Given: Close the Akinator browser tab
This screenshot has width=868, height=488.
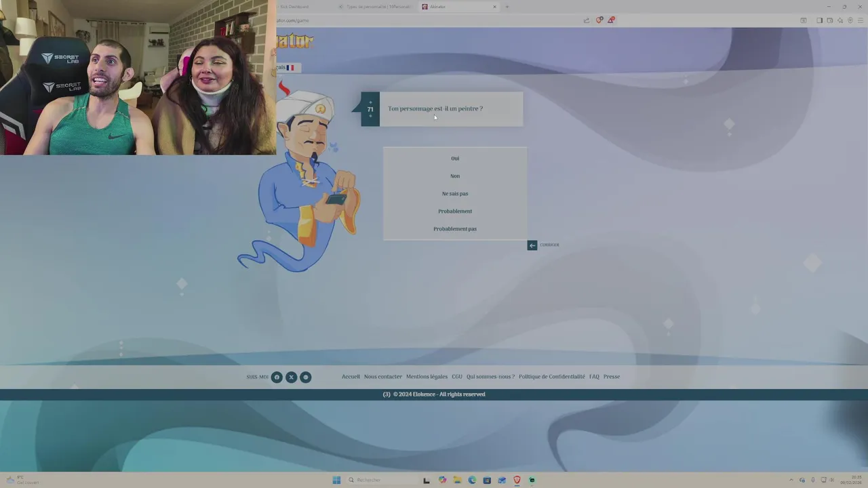Looking at the screenshot, I should pos(494,7).
